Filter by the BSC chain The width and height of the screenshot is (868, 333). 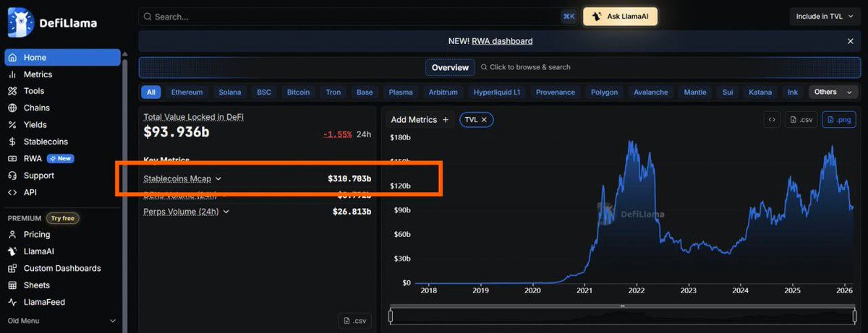tap(264, 92)
